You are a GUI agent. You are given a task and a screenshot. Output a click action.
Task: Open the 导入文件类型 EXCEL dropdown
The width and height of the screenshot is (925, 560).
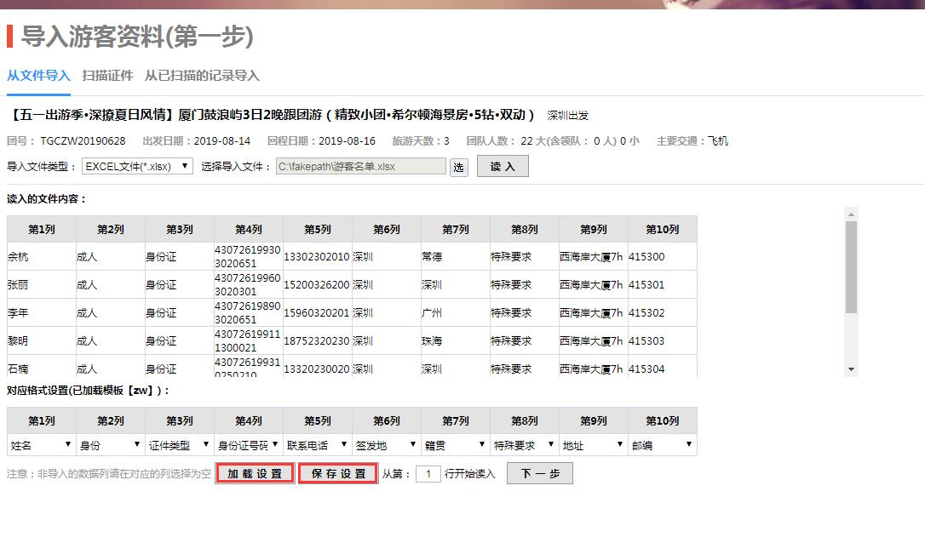click(x=137, y=167)
